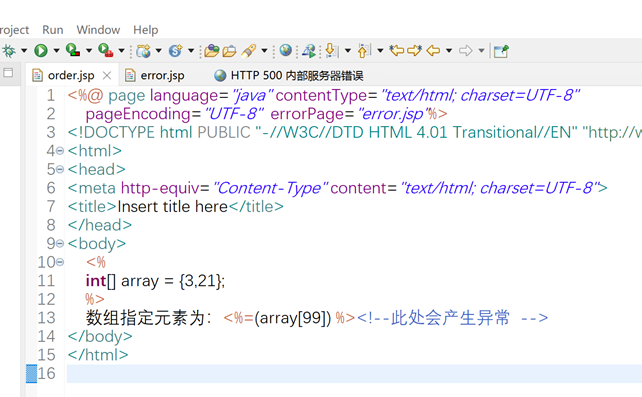Screen dimensions: 642x397
Task: Open the HTTP 500 browser tab
Action: tap(289, 75)
